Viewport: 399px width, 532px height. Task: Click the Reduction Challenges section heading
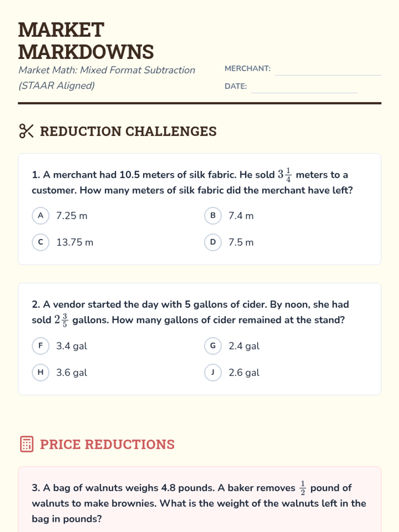(128, 131)
